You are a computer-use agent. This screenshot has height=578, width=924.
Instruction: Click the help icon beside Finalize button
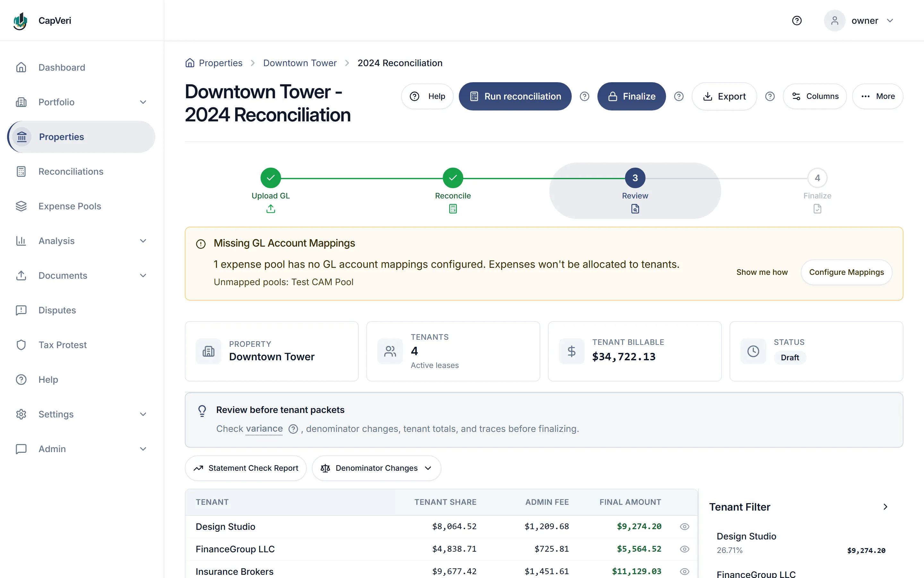pos(679,96)
